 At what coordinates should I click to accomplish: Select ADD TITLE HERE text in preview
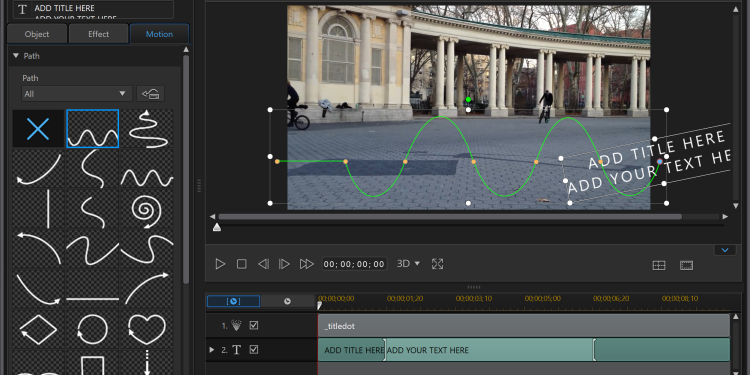pyautogui.click(x=656, y=149)
